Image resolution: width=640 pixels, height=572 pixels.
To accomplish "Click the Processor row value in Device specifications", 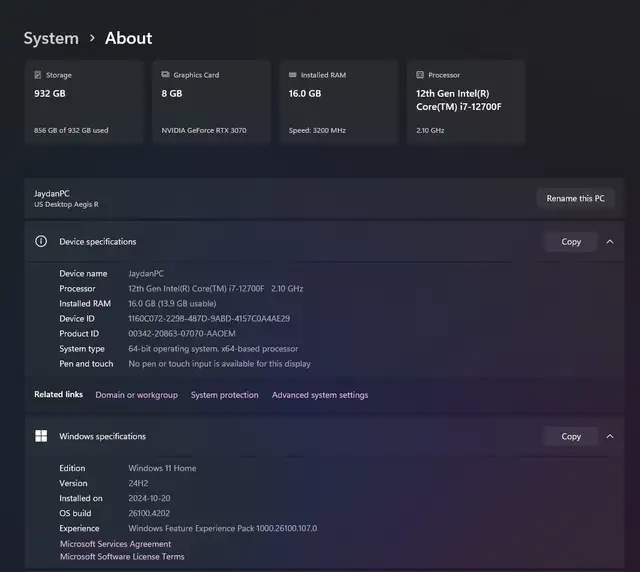I will tap(216, 289).
